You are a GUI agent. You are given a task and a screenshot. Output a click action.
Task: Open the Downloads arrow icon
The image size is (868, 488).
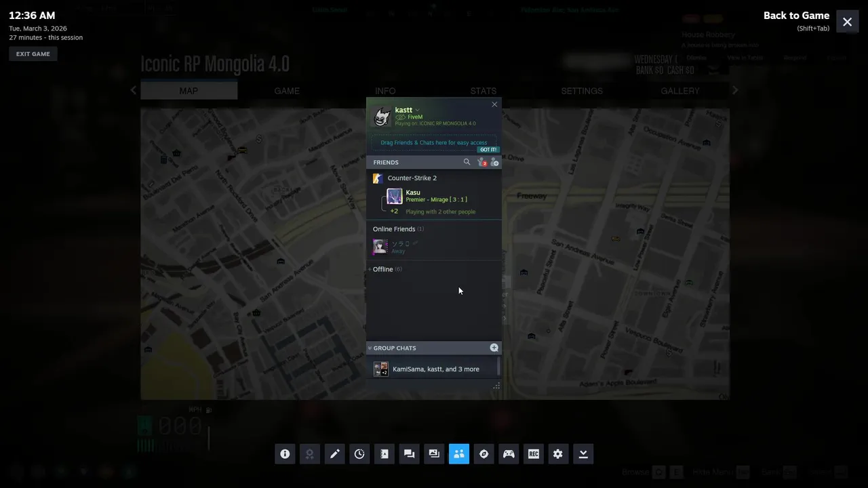point(583,454)
